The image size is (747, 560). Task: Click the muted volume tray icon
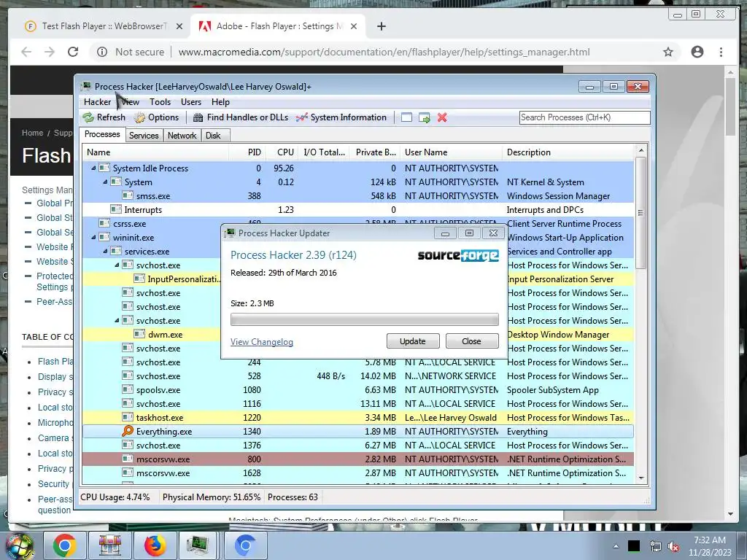point(673,547)
